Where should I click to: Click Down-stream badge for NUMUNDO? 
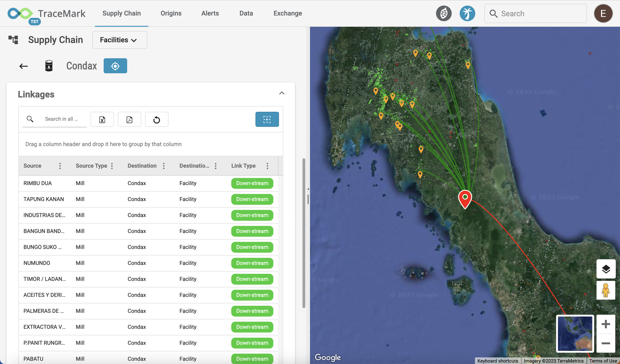point(252,263)
